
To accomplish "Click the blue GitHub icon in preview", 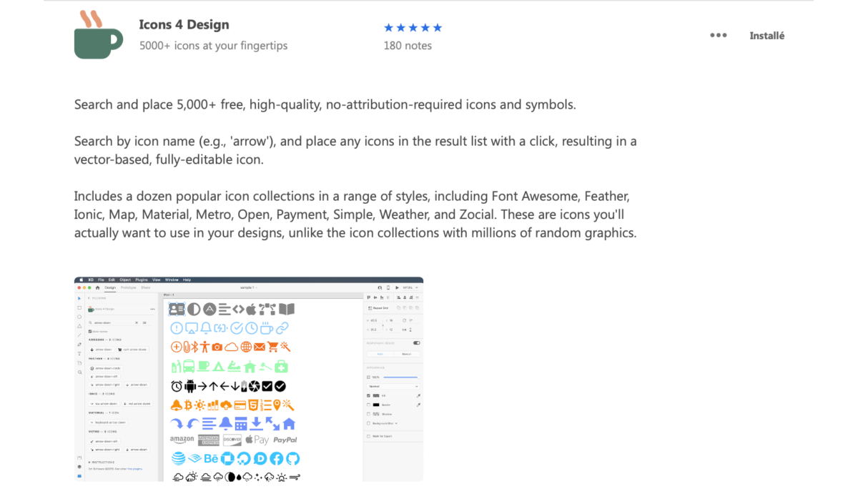I will click(x=293, y=458).
